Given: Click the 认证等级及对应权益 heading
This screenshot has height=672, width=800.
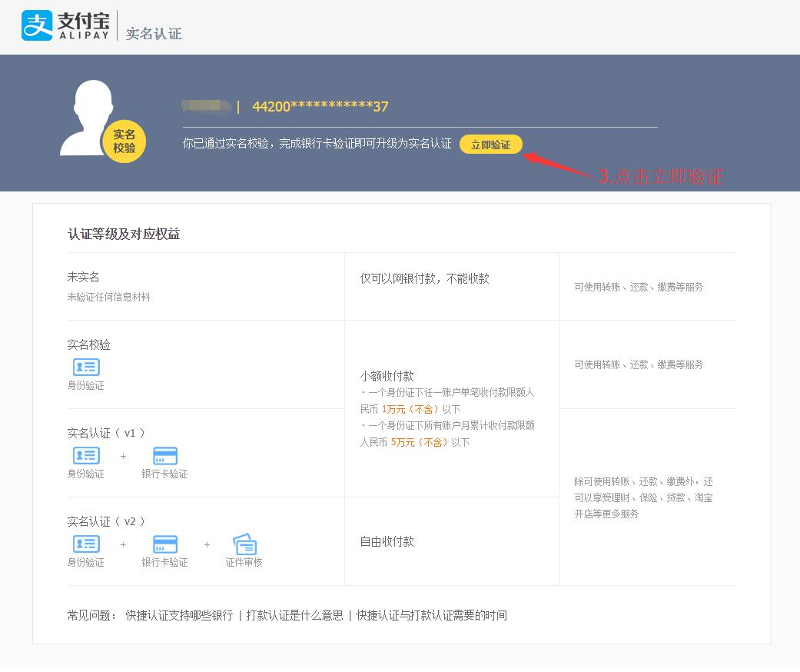Looking at the screenshot, I should click(x=124, y=234).
